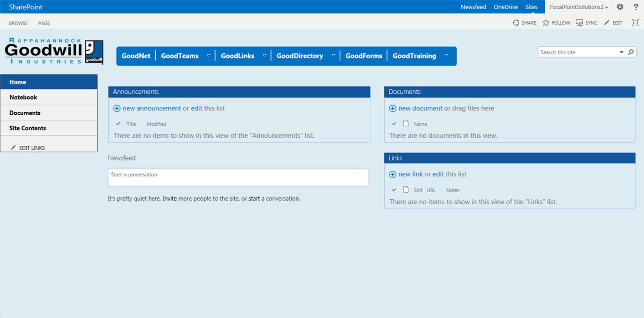Click the search magnifier icon

point(631,52)
